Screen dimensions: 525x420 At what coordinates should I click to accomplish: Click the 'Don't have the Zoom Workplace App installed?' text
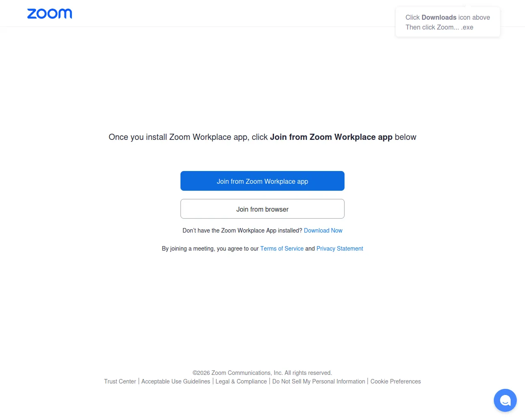coord(242,231)
